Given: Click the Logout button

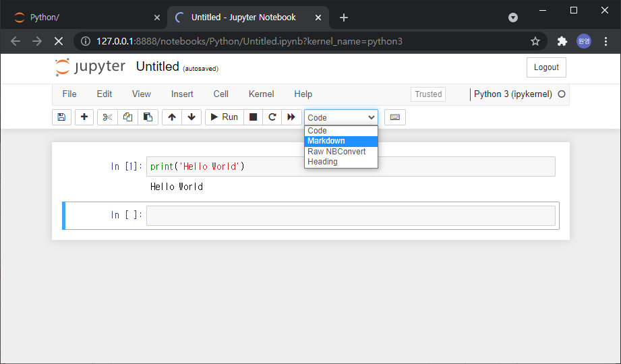Looking at the screenshot, I should pyautogui.click(x=546, y=67).
